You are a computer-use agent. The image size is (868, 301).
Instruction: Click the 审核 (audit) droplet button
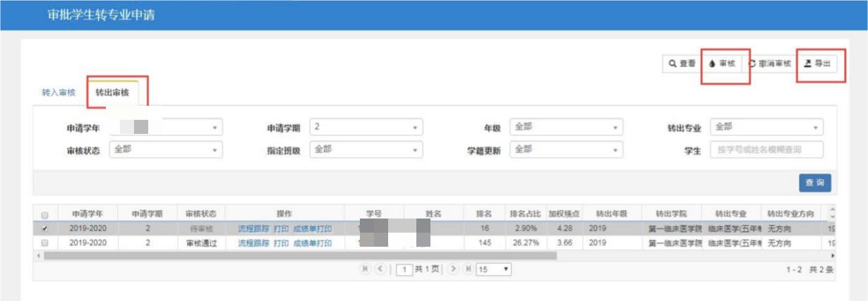point(722,63)
